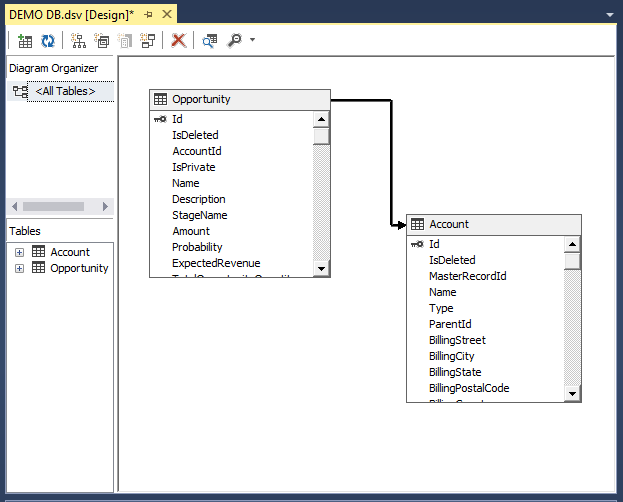Close the DEMO DB.dsv design tab
The width and height of the screenshot is (623, 502).
point(167,15)
